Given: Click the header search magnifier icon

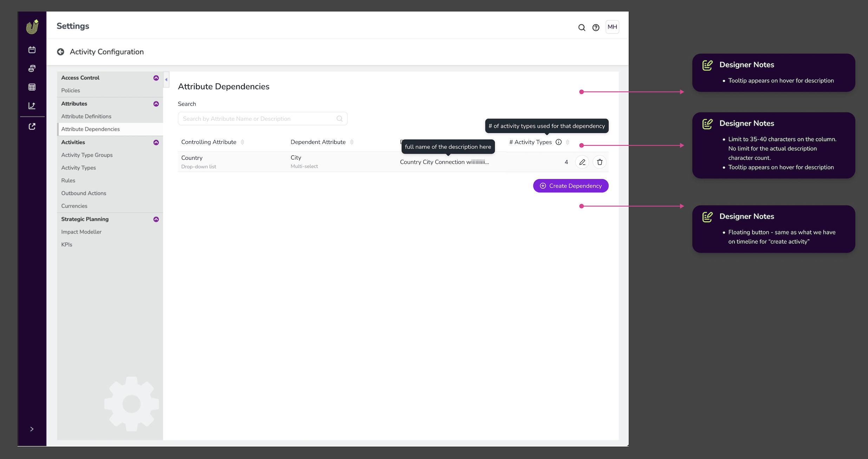Looking at the screenshot, I should 582,27.
